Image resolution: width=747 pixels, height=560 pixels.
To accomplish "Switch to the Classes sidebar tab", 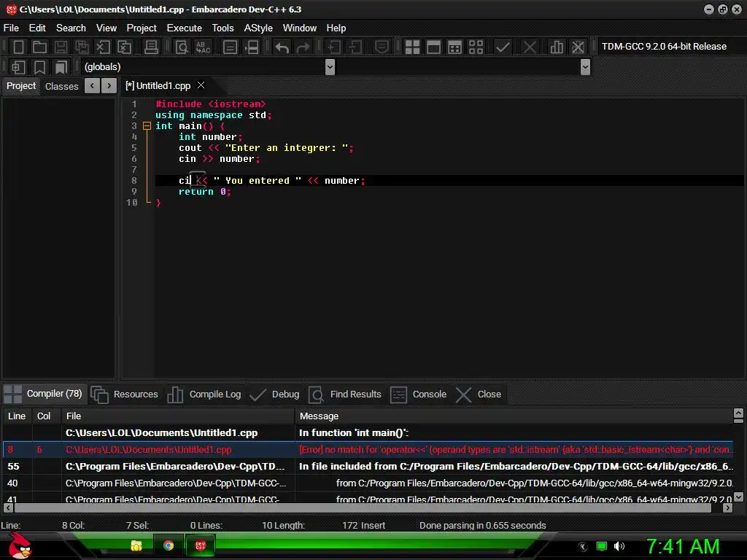I will click(x=61, y=86).
